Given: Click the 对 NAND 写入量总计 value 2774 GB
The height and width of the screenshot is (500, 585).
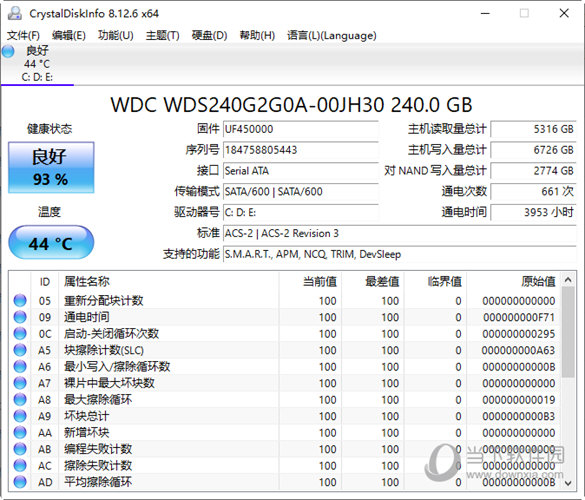Looking at the screenshot, I should coord(534,171).
